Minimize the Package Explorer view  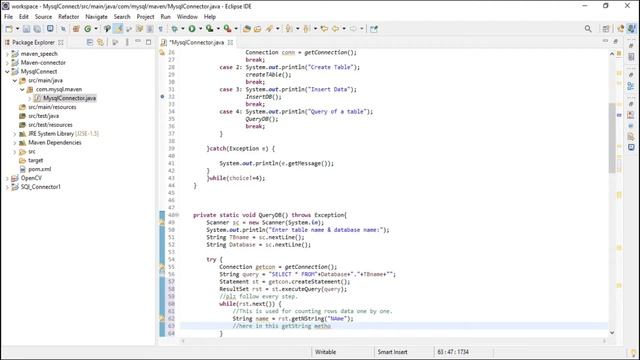[138, 42]
